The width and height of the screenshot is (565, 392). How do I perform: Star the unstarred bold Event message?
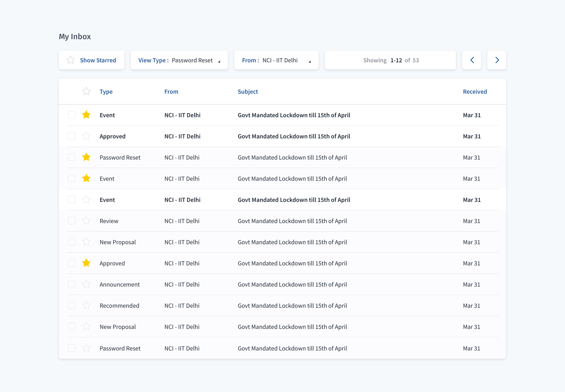[86, 200]
